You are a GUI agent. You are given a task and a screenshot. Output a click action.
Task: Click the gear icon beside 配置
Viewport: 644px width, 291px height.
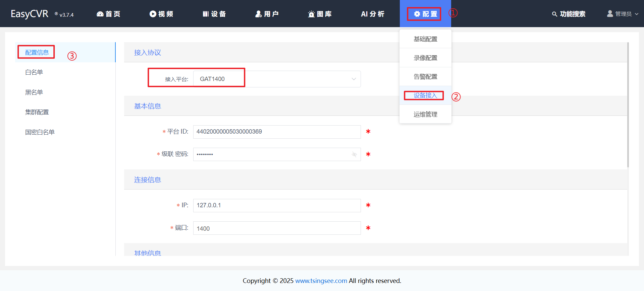tap(417, 14)
